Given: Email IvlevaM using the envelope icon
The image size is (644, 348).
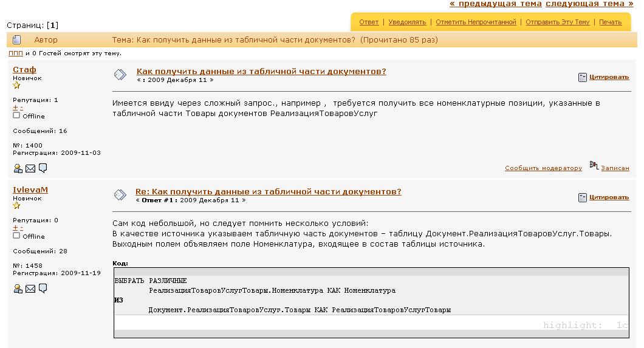Looking at the screenshot, I should (30, 288).
